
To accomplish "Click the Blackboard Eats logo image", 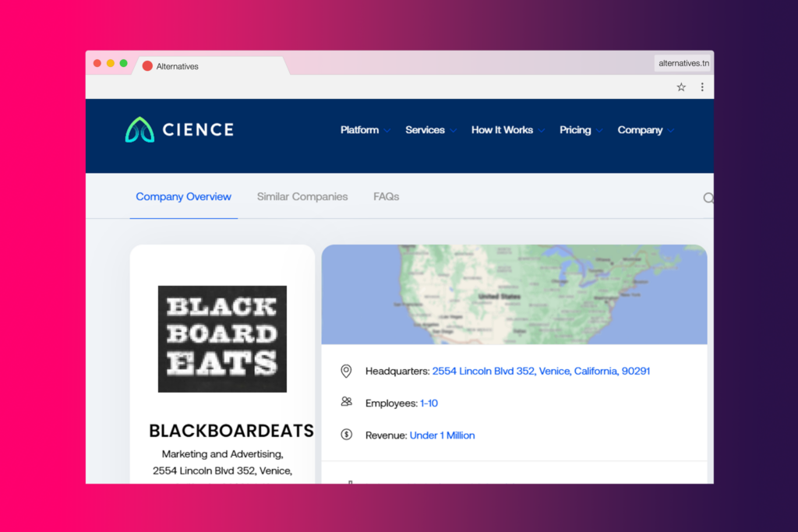I will (x=222, y=339).
